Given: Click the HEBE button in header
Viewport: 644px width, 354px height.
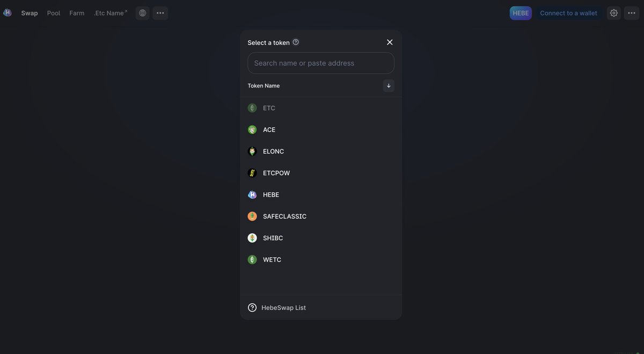Looking at the screenshot, I should coord(521,13).
